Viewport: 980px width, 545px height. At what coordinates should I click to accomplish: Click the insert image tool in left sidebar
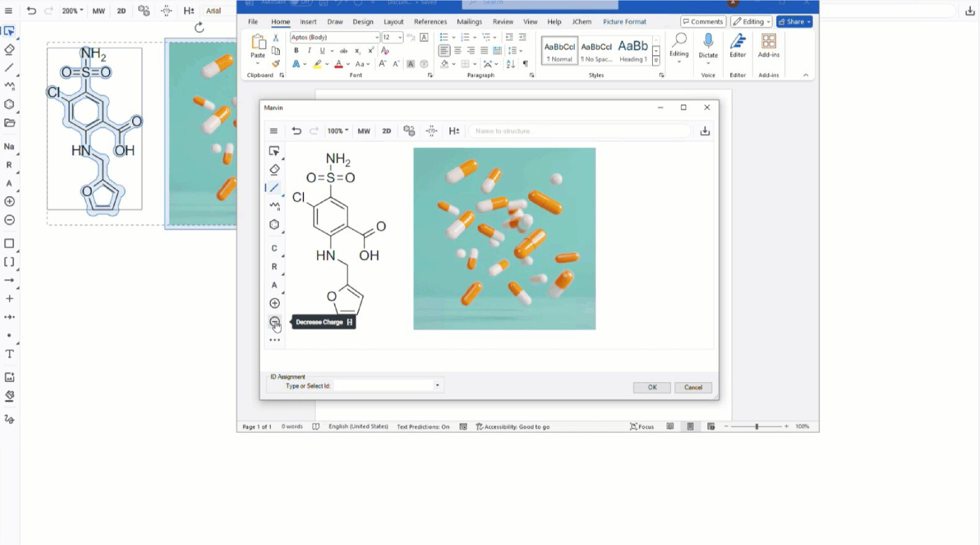(10, 377)
